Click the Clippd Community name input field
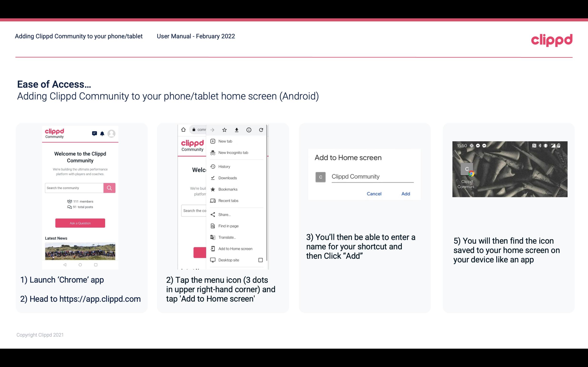Viewport: 588px width, 367px height. pos(372,176)
